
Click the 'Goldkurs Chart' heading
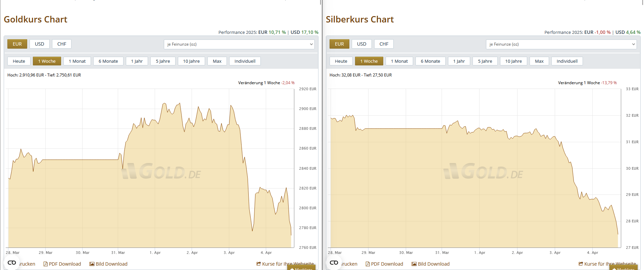36,19
